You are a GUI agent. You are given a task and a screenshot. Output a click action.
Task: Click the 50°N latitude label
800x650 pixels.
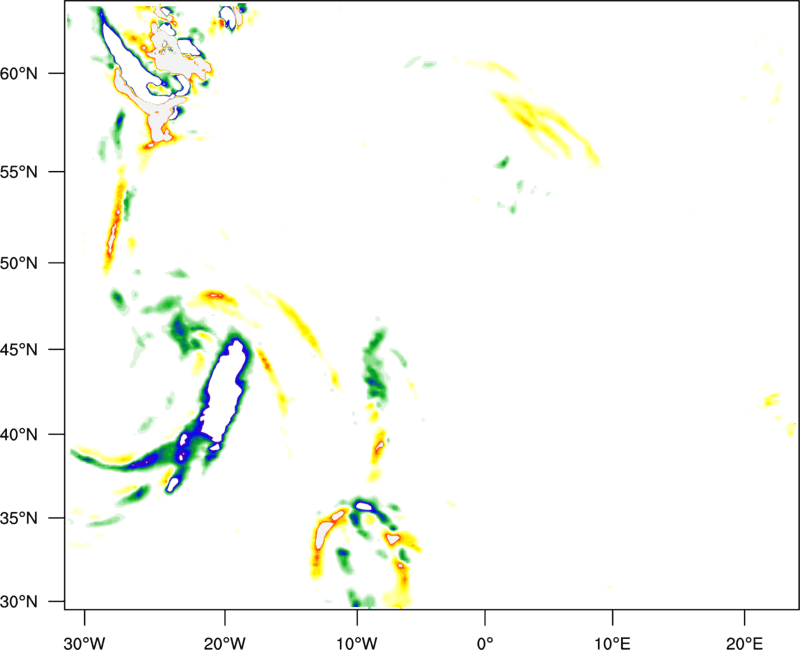point(19,263)
